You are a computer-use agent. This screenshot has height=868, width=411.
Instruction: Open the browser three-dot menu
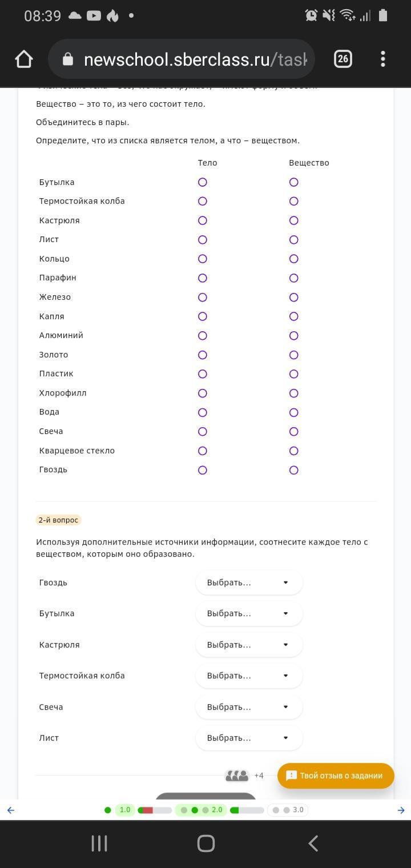382,59
